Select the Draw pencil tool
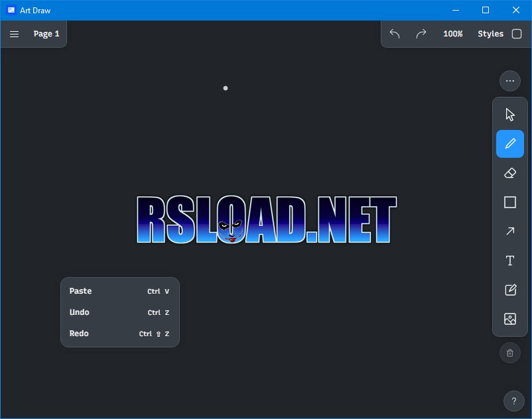 pos(510,144)
